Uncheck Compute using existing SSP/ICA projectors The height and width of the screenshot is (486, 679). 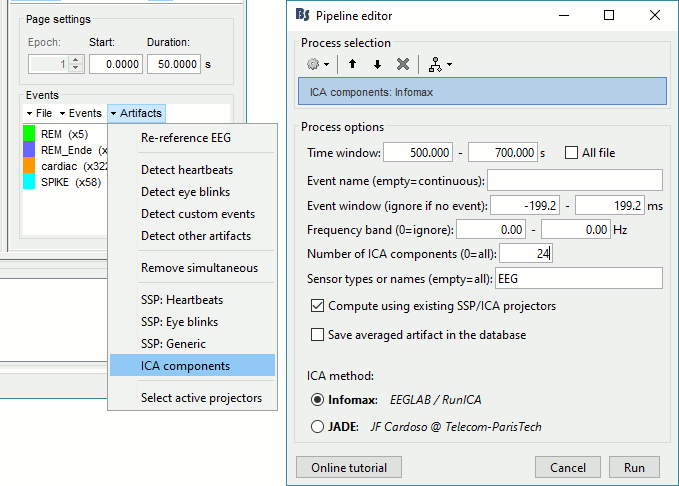[x=318, y=306]
